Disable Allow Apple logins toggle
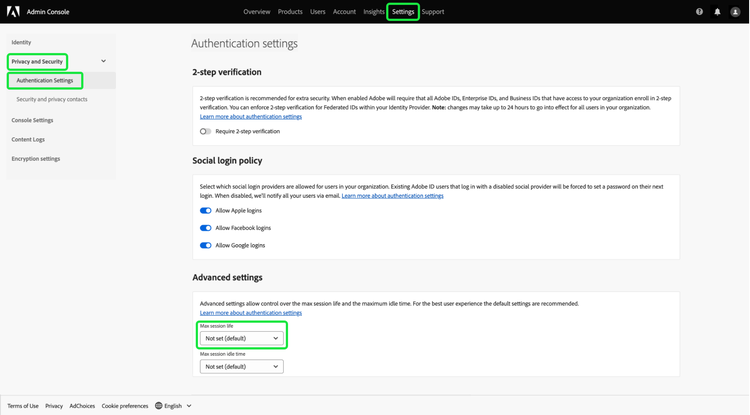This screenshot has height=415, width=750. [x=206, y=210]
